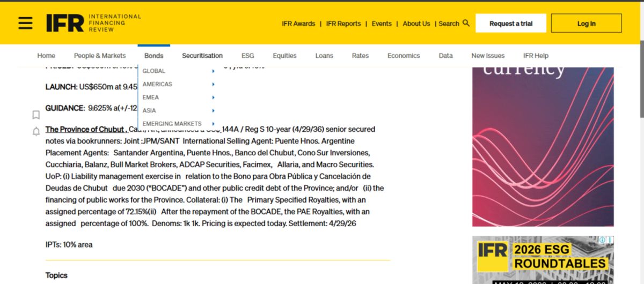Click the search magnifier icon
Image resolution: width=644 pixels, height=284 pixels.
point(466,23)
